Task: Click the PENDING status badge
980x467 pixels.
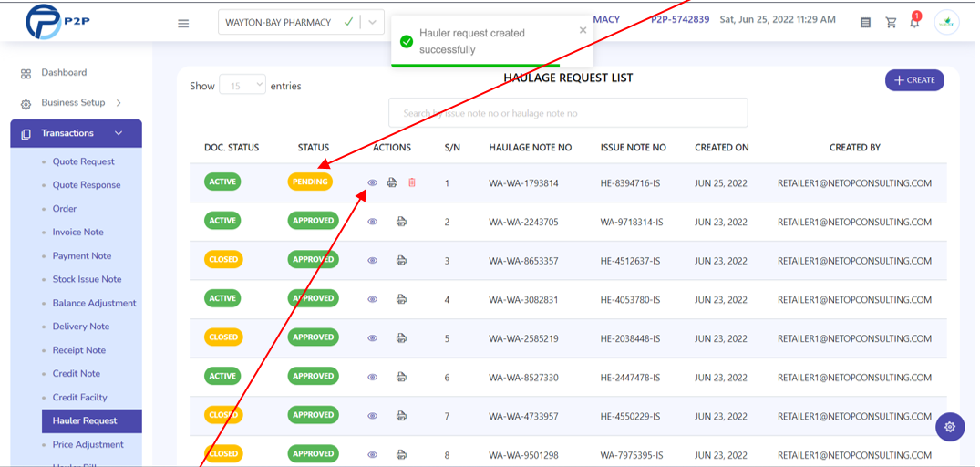Action: (x=311, y=182)
